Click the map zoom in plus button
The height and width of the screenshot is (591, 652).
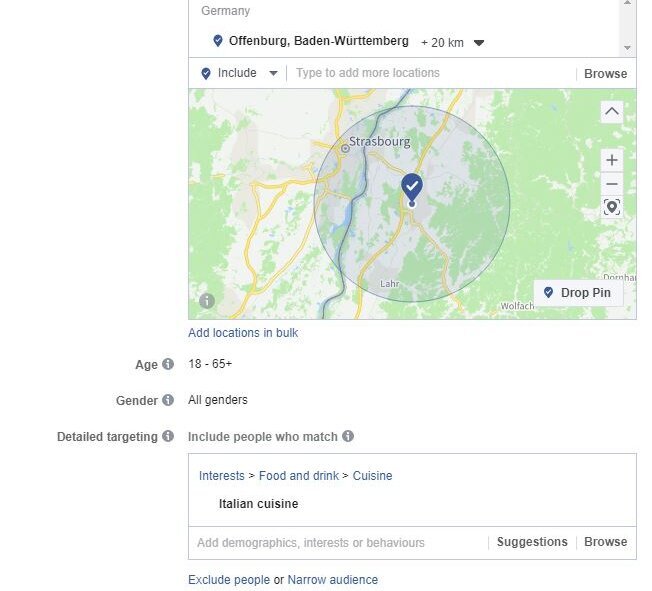tap(612, 160)
